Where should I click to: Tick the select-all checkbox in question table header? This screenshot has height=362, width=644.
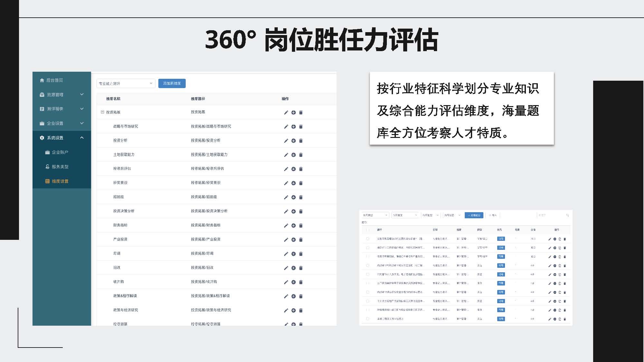tap(368, 230)
